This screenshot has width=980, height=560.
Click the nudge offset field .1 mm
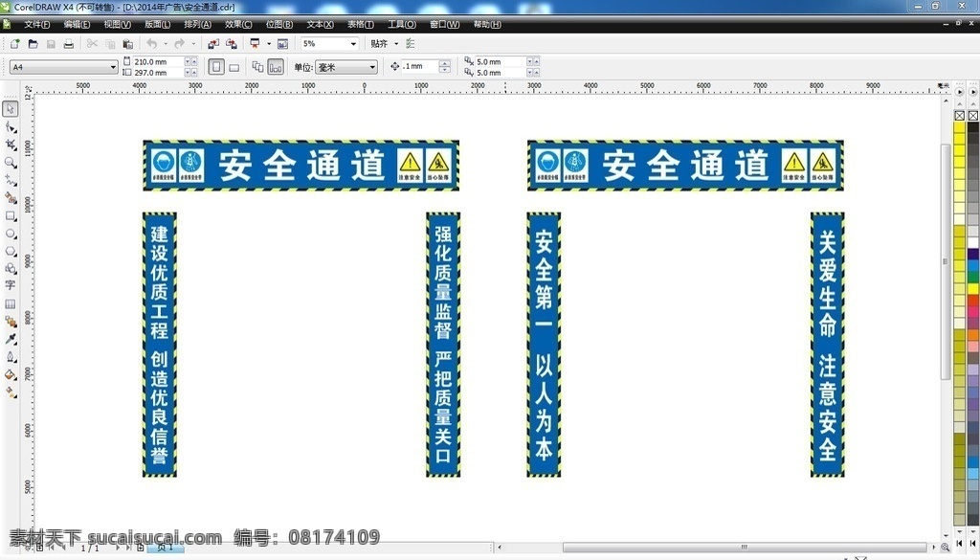click(419, 66)
